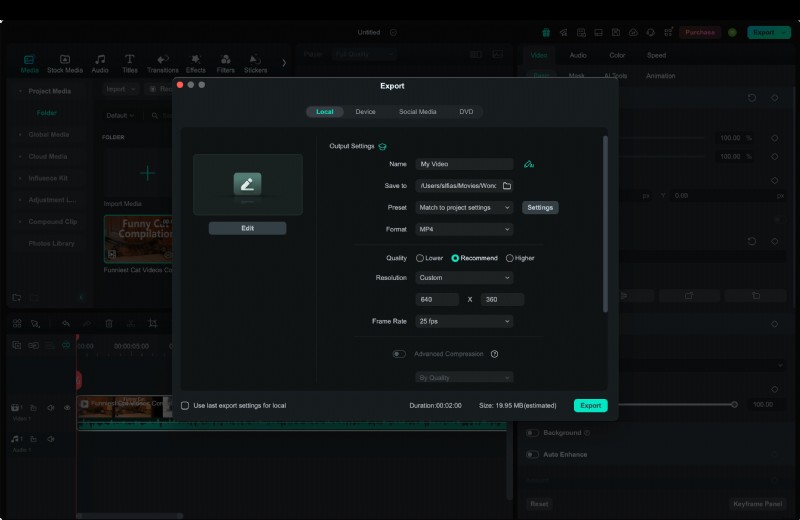Switch to the DVD export tab
The image size is (800, 520).
pos(466,112)
